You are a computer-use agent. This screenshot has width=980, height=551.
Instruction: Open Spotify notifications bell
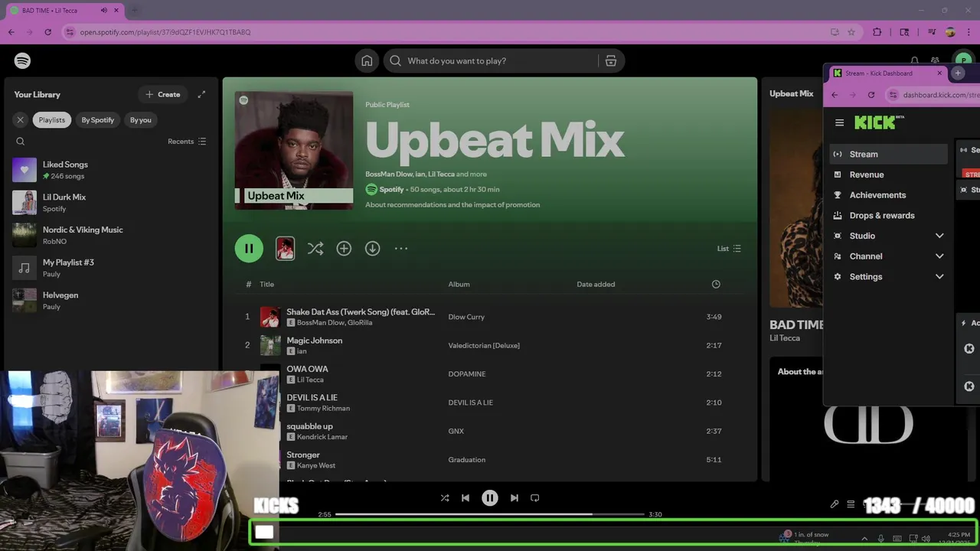point(914,60)
